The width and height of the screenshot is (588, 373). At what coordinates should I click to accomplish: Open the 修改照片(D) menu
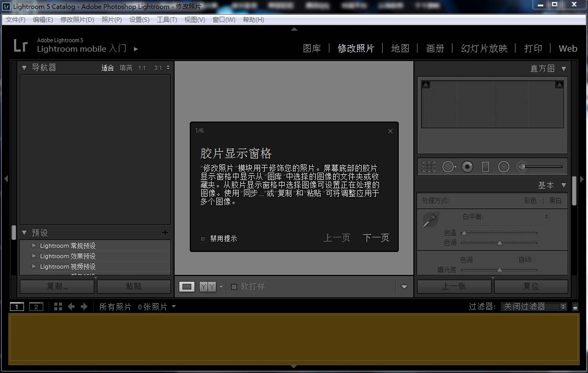[77, 19]
